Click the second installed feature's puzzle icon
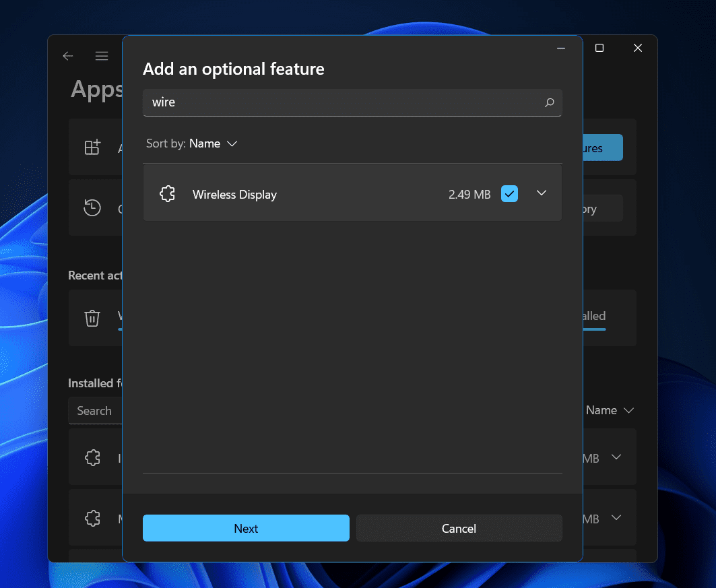This screenshot has height=588, width=716. click(x=92, y=518)
